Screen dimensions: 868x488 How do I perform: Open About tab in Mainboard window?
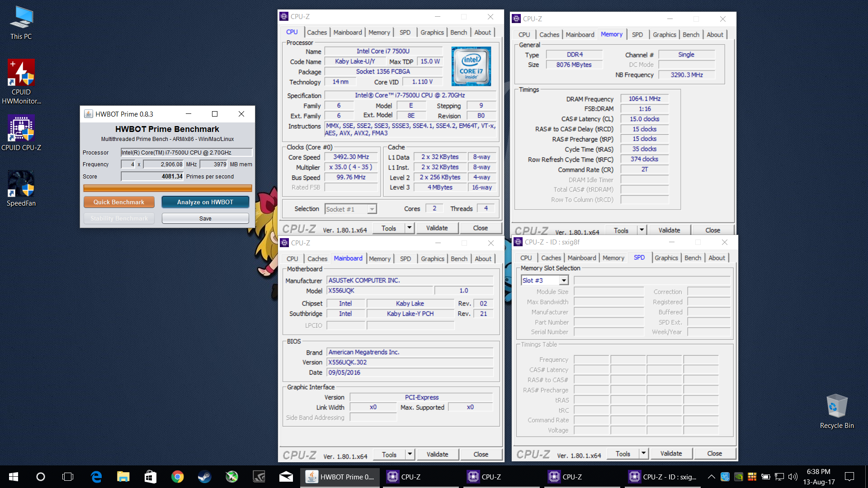point(483,259)
